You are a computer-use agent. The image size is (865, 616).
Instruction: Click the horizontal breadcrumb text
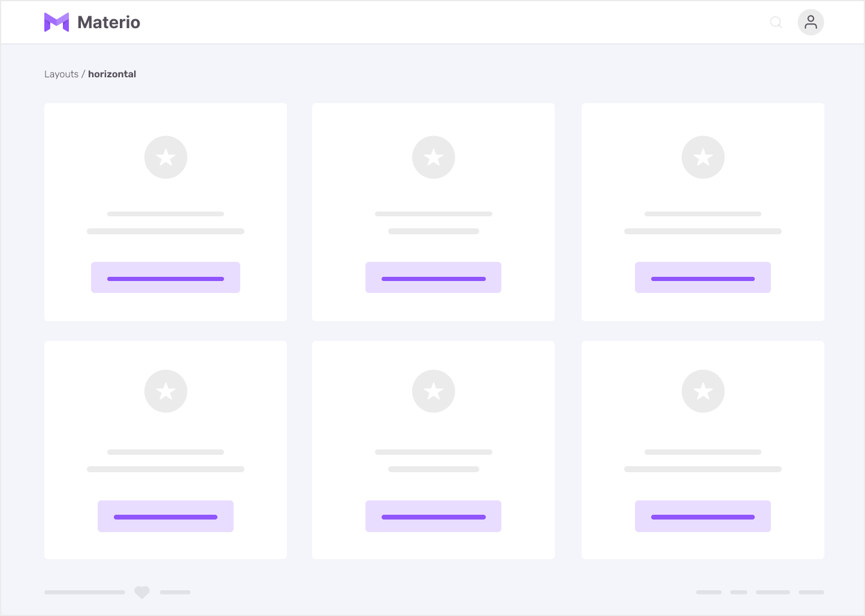coord(112,74)
